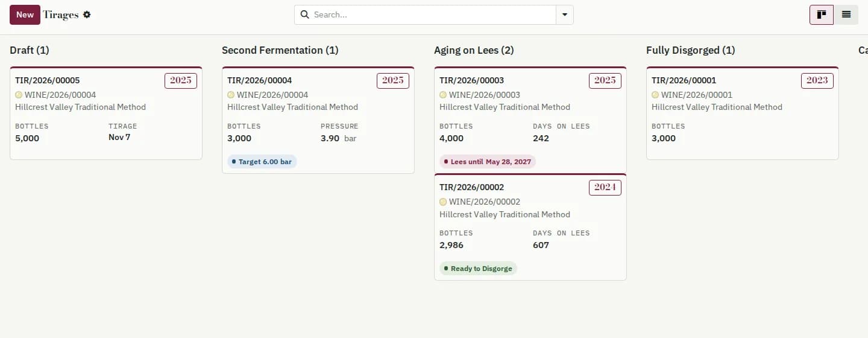Select the Fully Disgorged (1) column header

pos(691,50)
